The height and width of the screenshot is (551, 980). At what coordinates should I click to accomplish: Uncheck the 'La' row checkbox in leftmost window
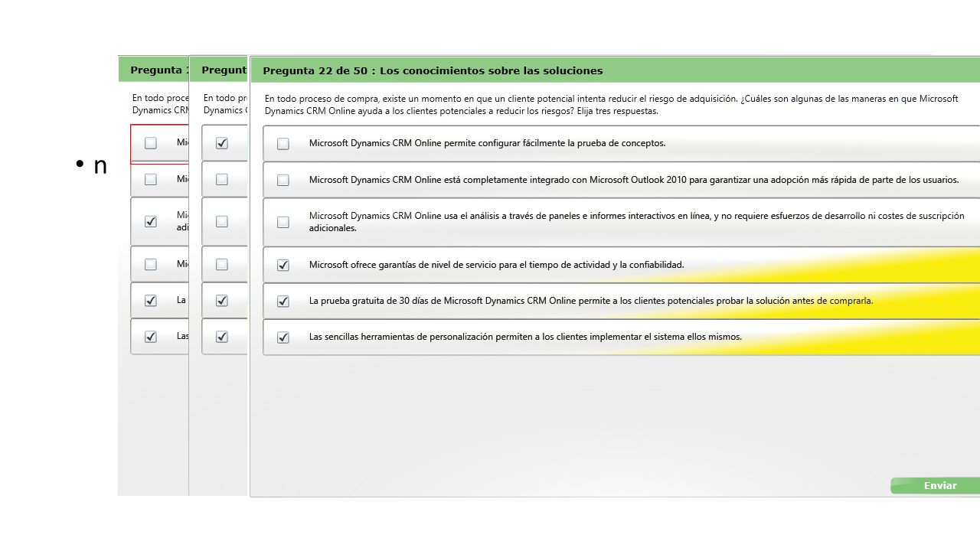pyautogui.click(x=151, y=301)
